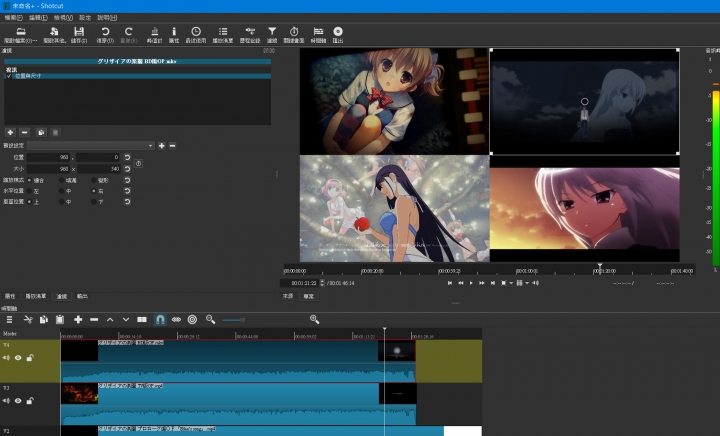Open the Settings menu
The height and width of the screenshot is (436, 720).
85,18
